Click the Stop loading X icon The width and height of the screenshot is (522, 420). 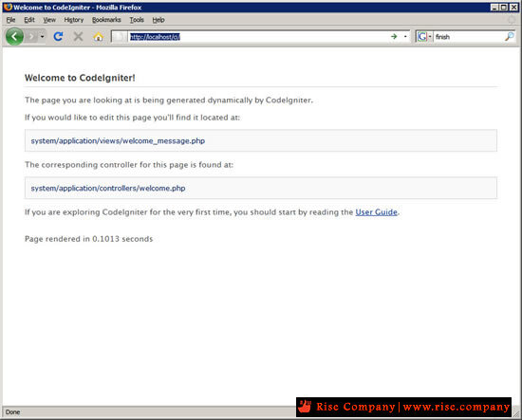coord(78,36)
